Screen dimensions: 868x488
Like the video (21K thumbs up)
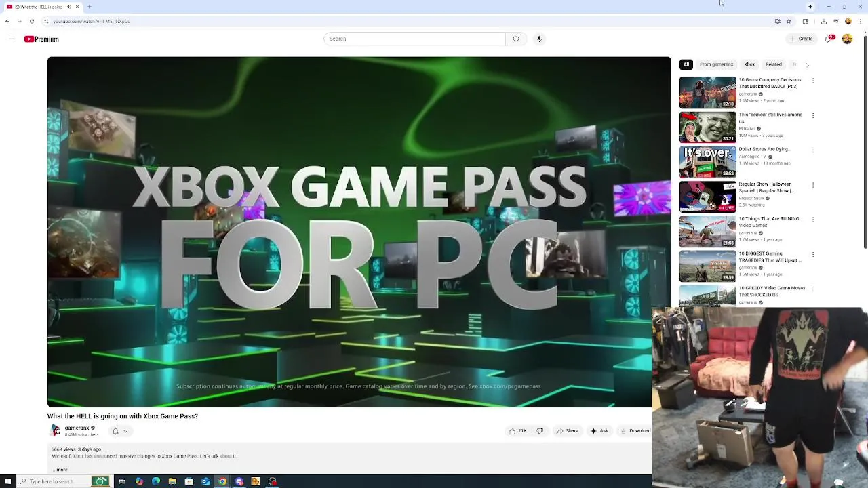pyautogui.click(x=517, y=431)
